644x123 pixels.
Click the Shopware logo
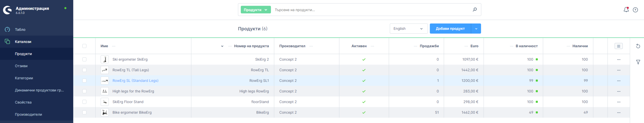7,10
